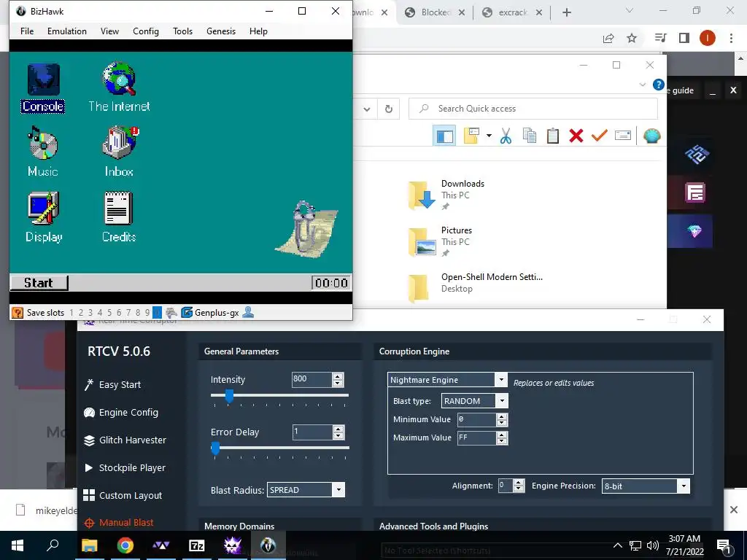
Task: Click the Error Delay slider handle
Action: [215, 448]
